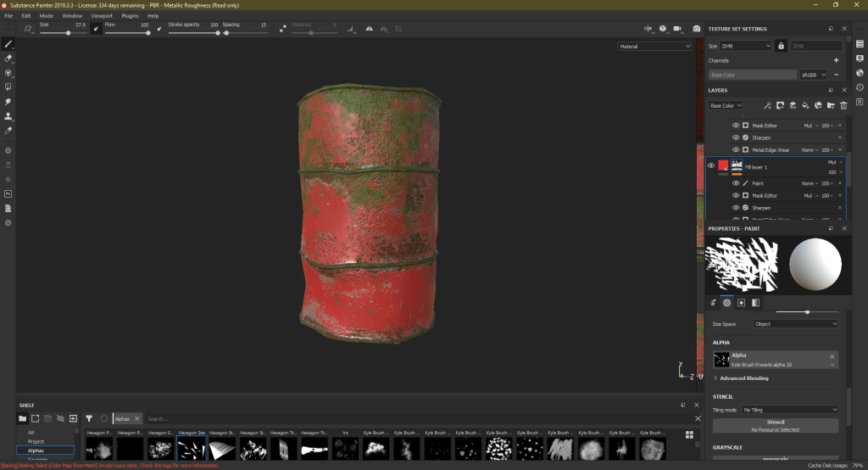Screen dimensions: 868x470
Task: Open the texture Size 2048 dropdown
Action: 746,46
